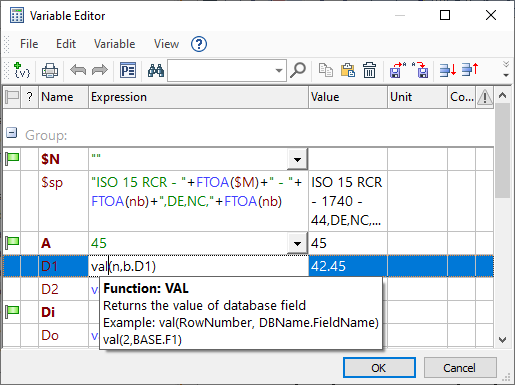The image size is (515, 385).
Task: Open the Edit menu
Action: coord(66,44)
